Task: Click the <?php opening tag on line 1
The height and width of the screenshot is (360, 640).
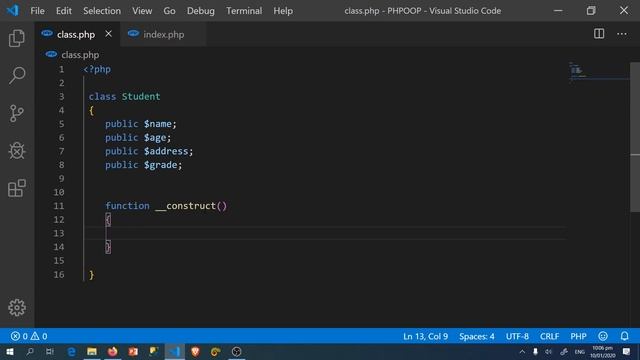Action: click(x=97, y=69)
